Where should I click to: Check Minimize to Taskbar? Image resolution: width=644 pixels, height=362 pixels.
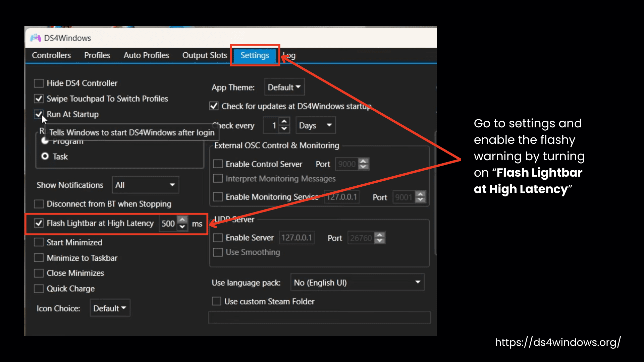coord(39,258)
